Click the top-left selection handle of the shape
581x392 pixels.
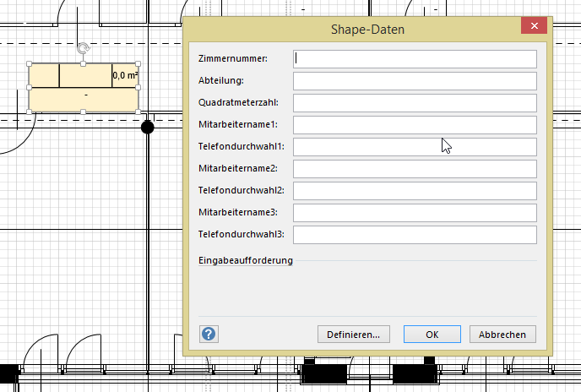[29, 63]
